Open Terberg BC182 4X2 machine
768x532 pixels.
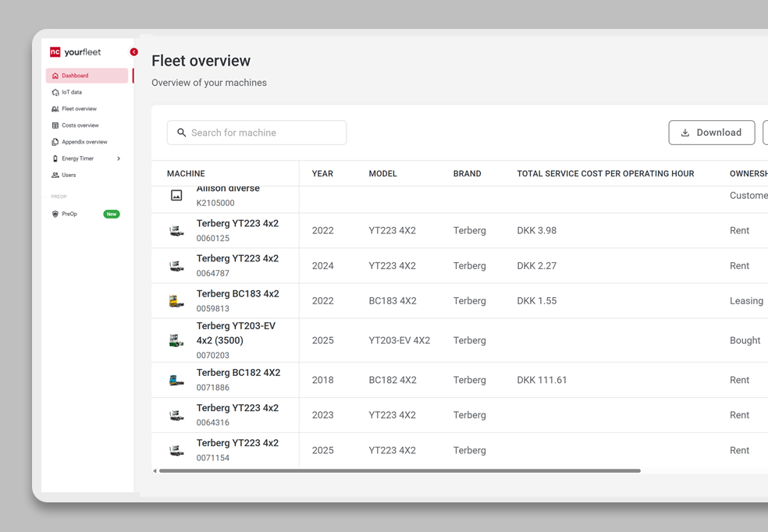click(239, 373)
